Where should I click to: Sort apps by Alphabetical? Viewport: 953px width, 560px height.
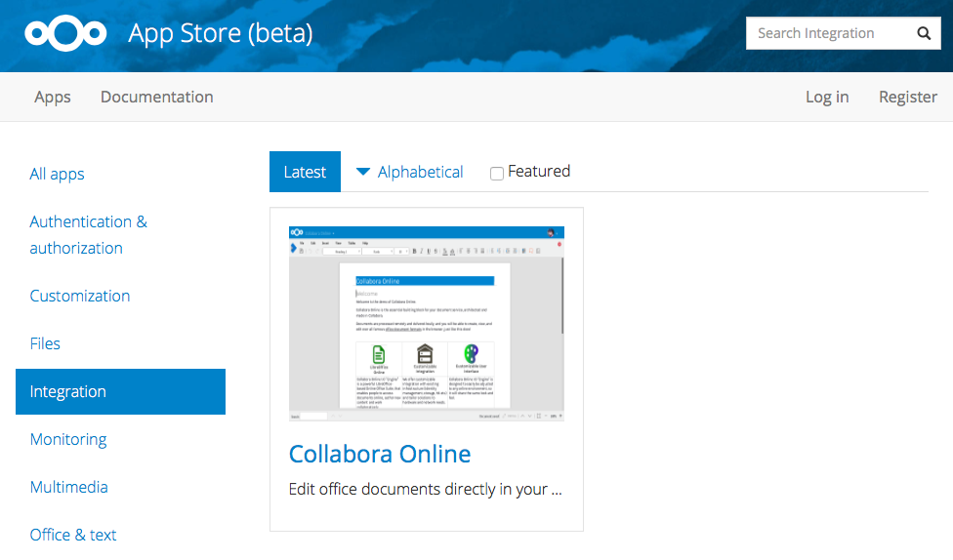420,173
